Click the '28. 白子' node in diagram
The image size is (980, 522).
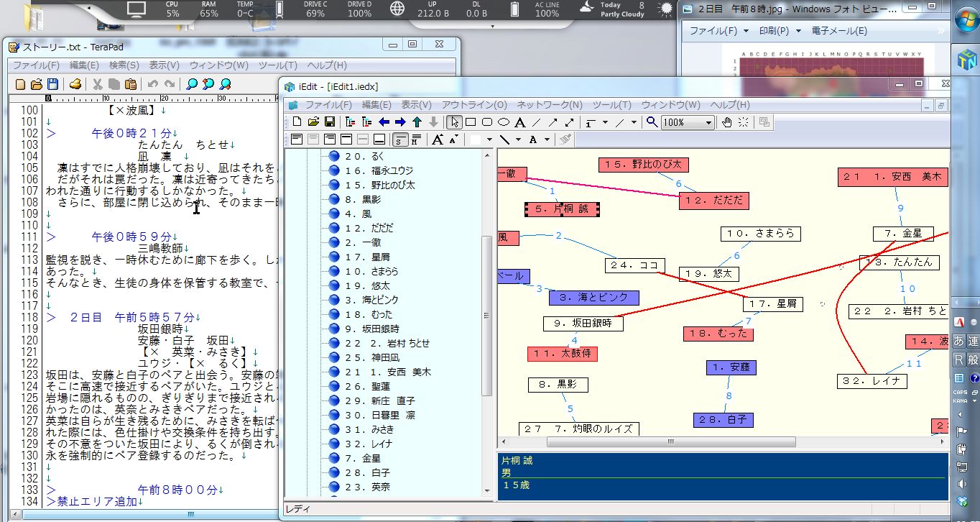tap(724, 420)
